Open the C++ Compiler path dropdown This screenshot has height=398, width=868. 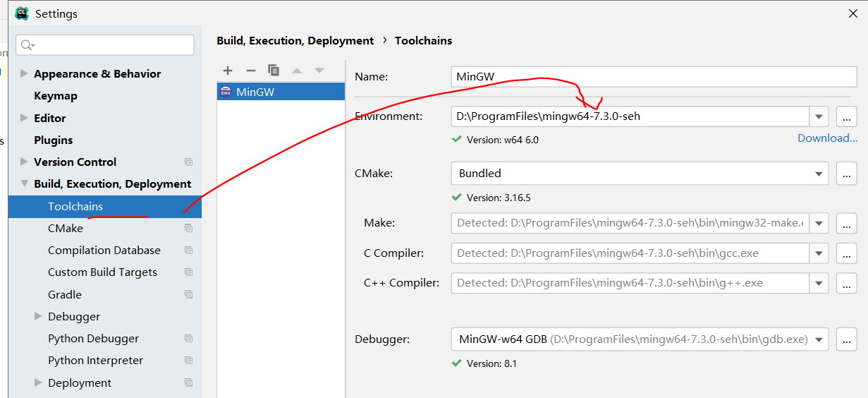pyautogui.click(x=819, y=283)
